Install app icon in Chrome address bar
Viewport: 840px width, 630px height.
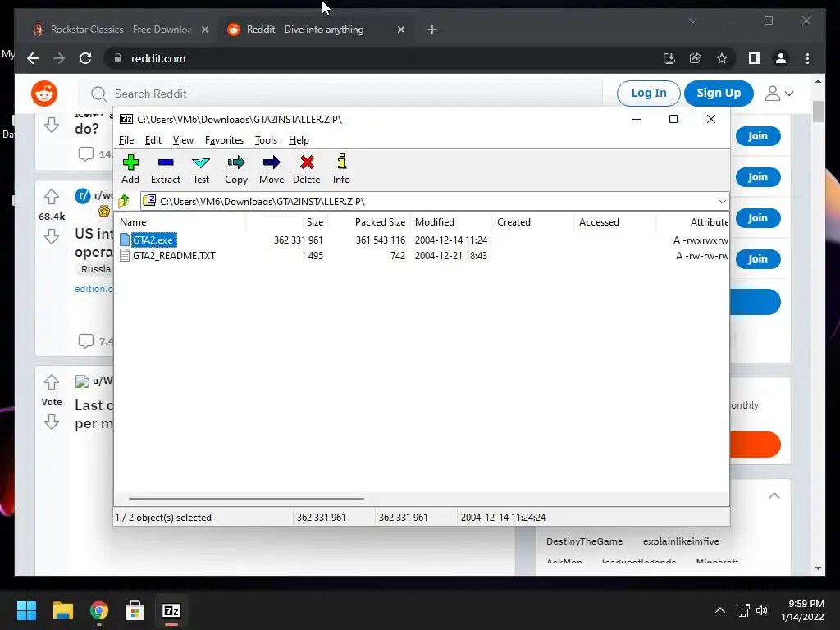click(669, 58)
